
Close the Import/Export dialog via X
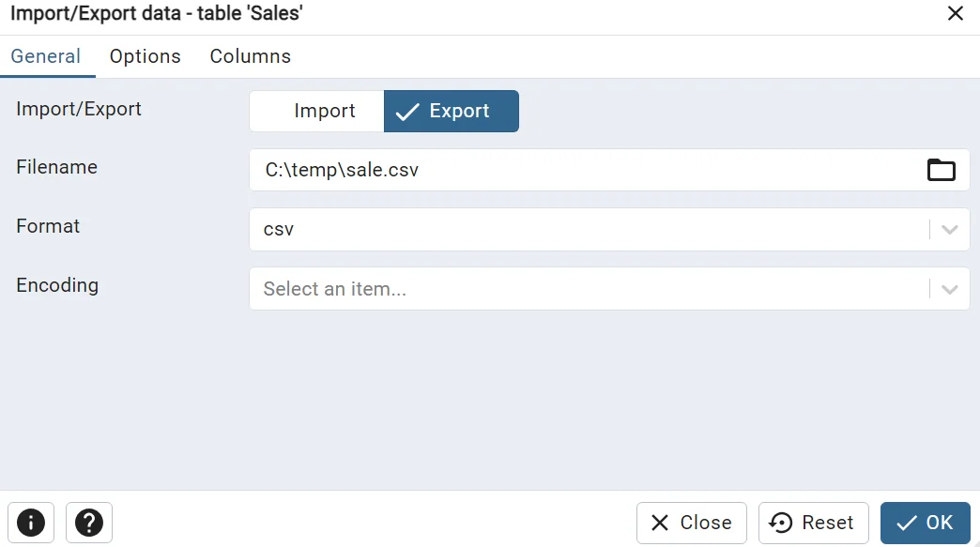[956, 14]
